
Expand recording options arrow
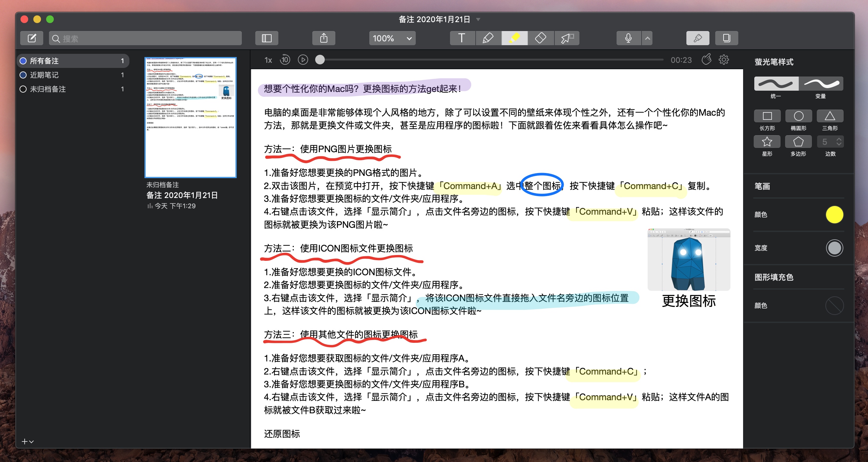click(x=647, y=38)
